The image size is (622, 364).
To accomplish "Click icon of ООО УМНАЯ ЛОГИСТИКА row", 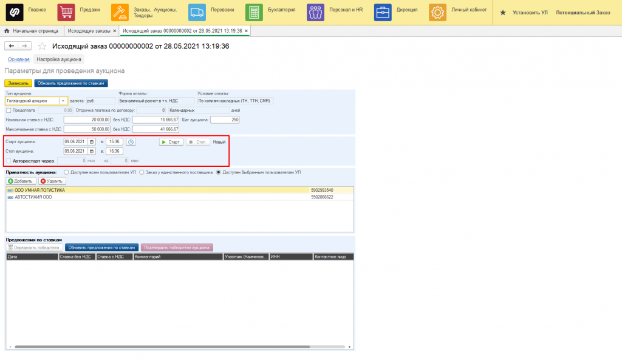I will [10, 190].
